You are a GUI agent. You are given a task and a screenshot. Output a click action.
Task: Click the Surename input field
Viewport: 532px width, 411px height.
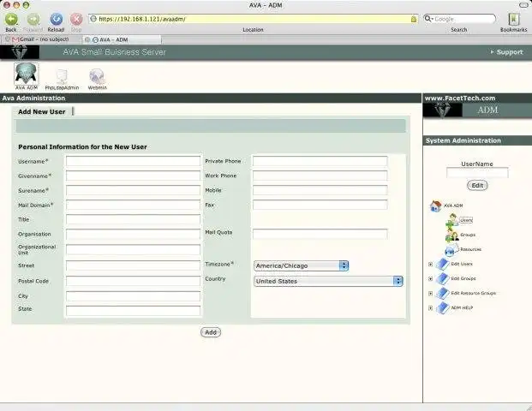pyautogui.click(x=133, y=190)
